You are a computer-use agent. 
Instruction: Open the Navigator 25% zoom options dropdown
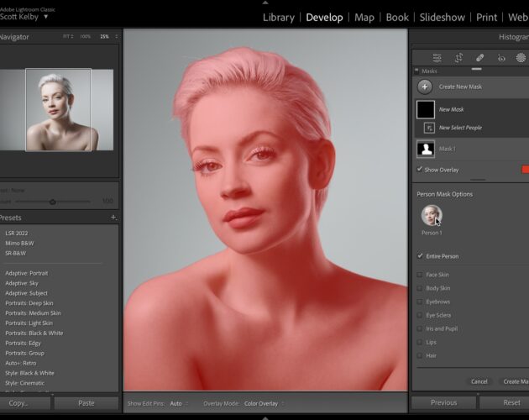click(x=117, y=36)
